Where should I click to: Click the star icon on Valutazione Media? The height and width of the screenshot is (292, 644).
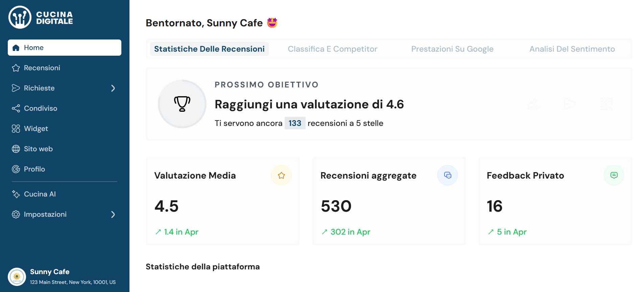(x=281, y=175)
